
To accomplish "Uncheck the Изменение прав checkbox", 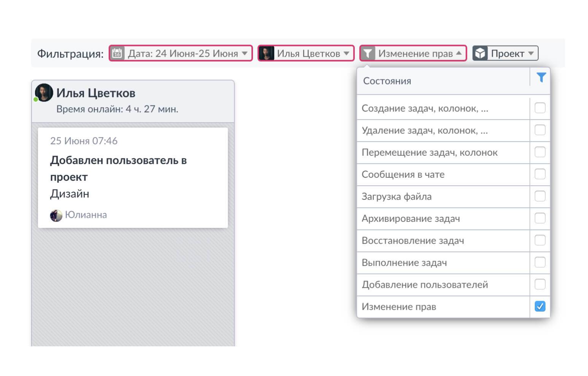I will [x=540, y=306].
